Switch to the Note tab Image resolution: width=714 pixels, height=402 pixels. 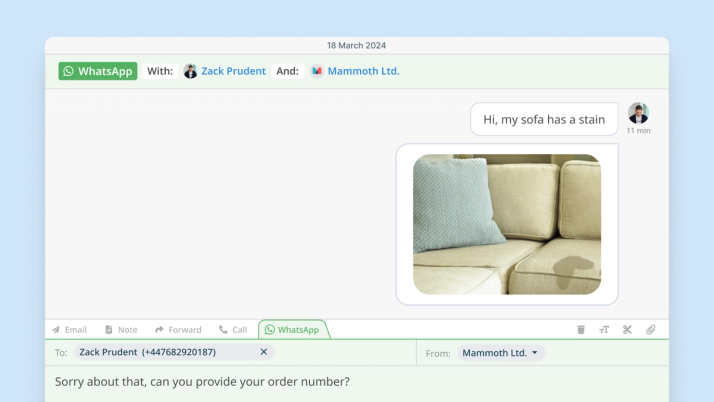click(x=121, y=330)
